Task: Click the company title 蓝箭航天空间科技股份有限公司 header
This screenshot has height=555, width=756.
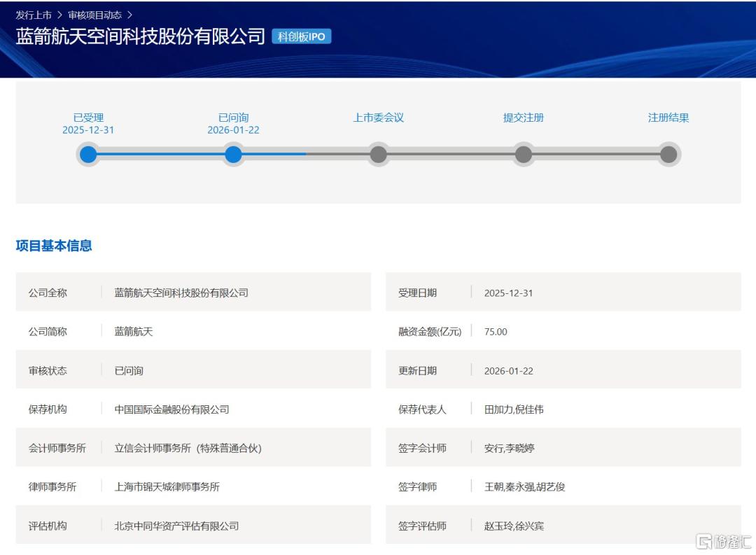Action: [x=140, y=36]
